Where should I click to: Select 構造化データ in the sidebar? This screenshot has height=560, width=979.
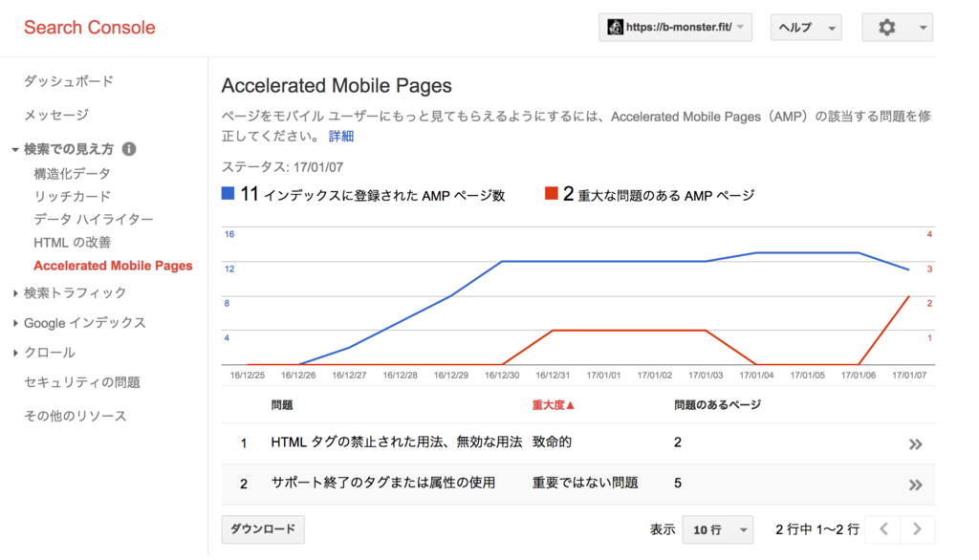click(72, 174)
